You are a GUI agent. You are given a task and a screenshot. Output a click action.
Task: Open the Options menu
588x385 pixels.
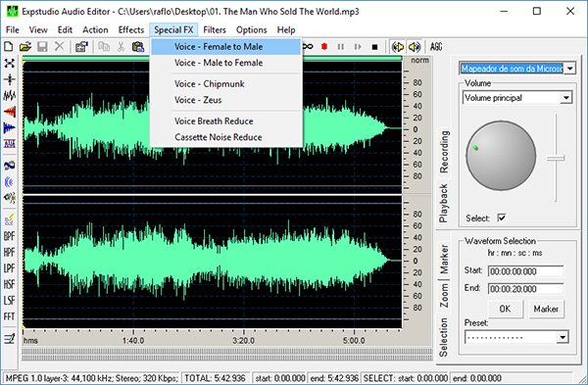(251, 30)
